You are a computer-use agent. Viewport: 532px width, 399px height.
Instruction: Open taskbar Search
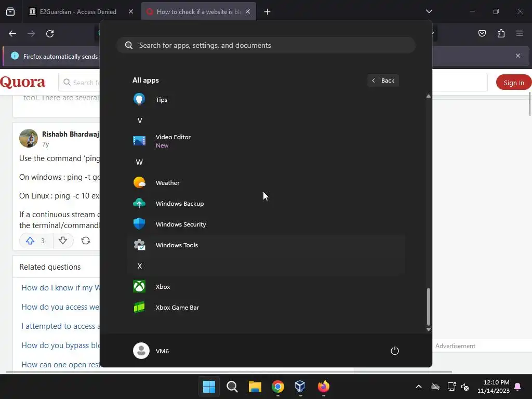point(232,387)
